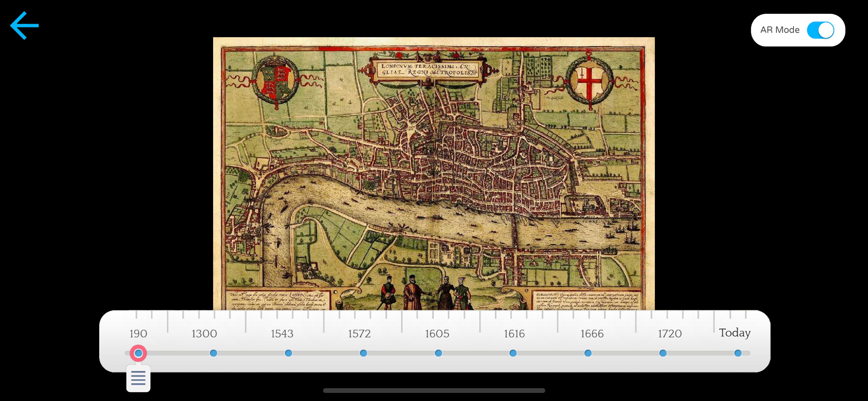Jump to the 1666 timeline dot

point(588,353)
